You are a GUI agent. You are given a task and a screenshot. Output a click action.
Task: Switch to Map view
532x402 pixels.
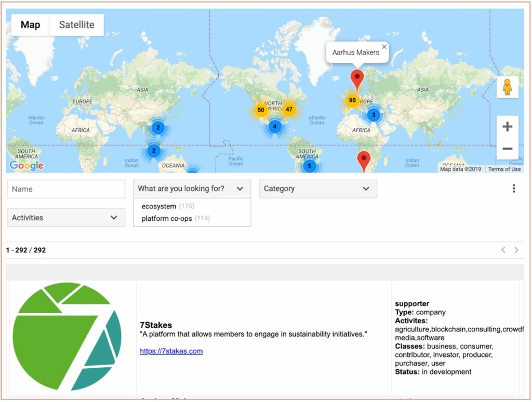(x=30, y=25)
